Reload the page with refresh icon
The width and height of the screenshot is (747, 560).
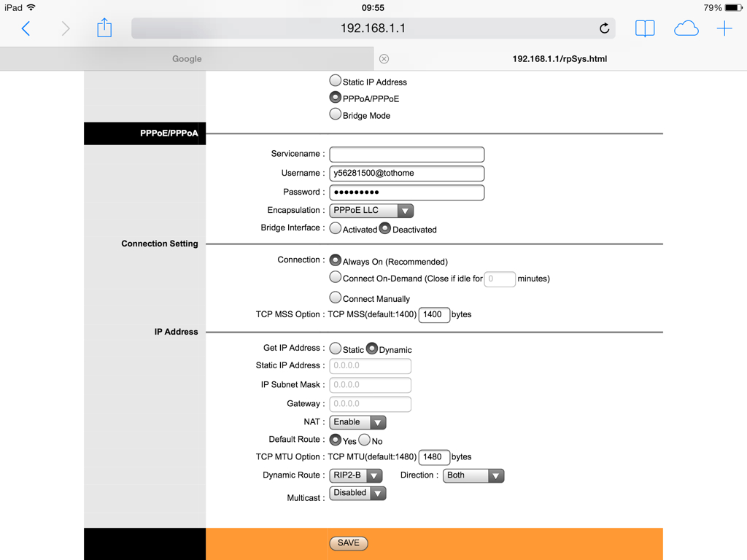click(x=604, y=28)
